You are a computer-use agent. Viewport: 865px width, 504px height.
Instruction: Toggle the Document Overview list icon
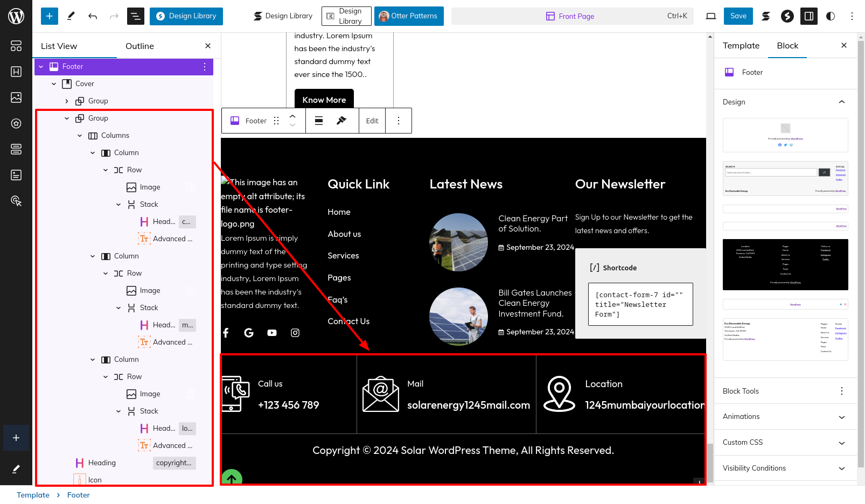136,16
